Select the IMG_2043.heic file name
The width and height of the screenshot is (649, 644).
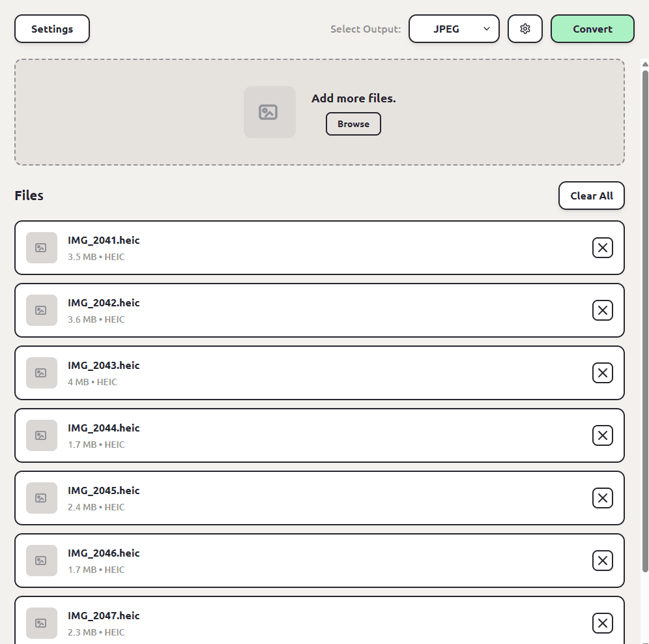104,365
